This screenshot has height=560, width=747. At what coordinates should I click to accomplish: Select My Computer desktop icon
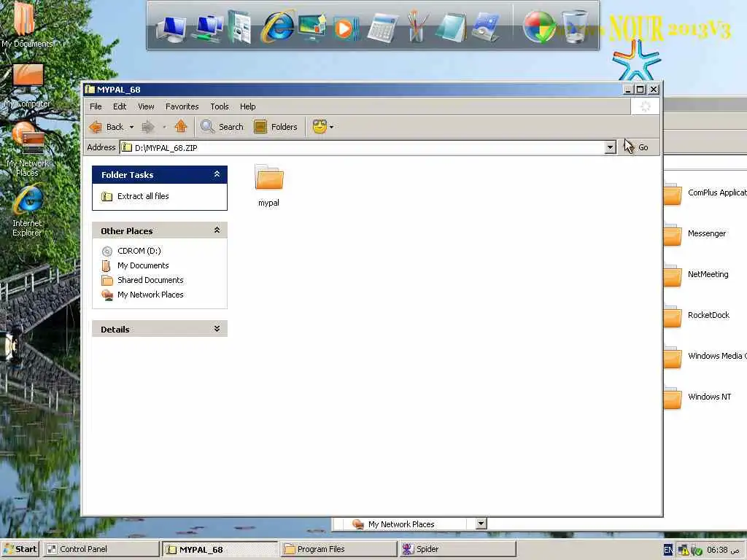click(x=27, y=86)
